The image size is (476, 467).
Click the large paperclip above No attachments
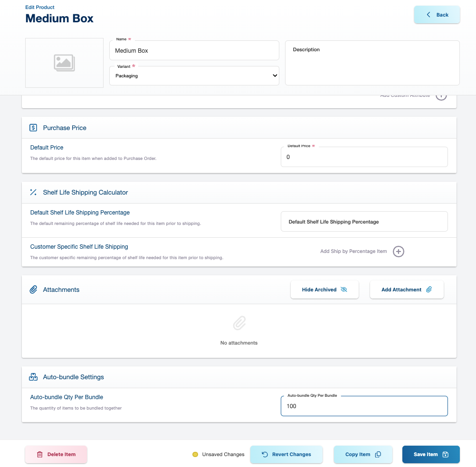pos(239,324)
